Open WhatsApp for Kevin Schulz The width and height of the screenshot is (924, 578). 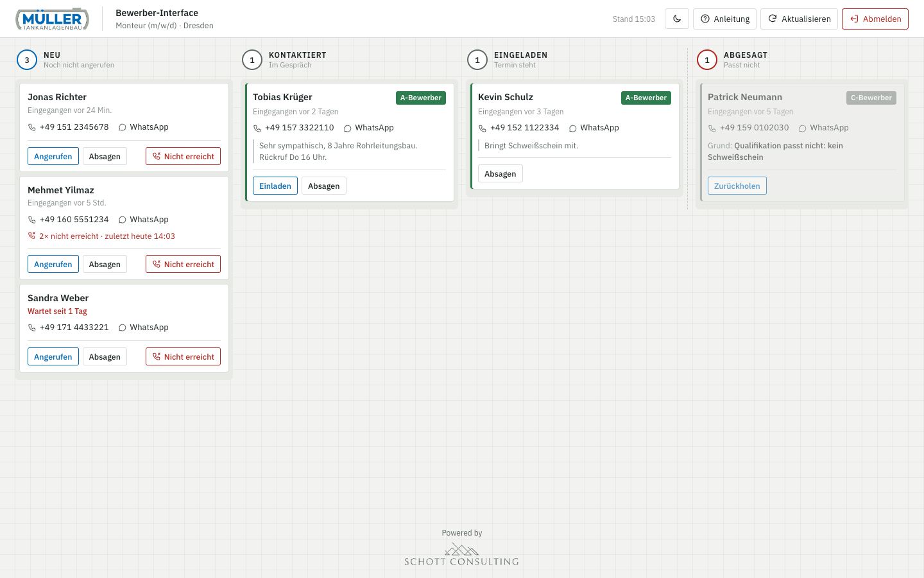(x=594, y=128)
